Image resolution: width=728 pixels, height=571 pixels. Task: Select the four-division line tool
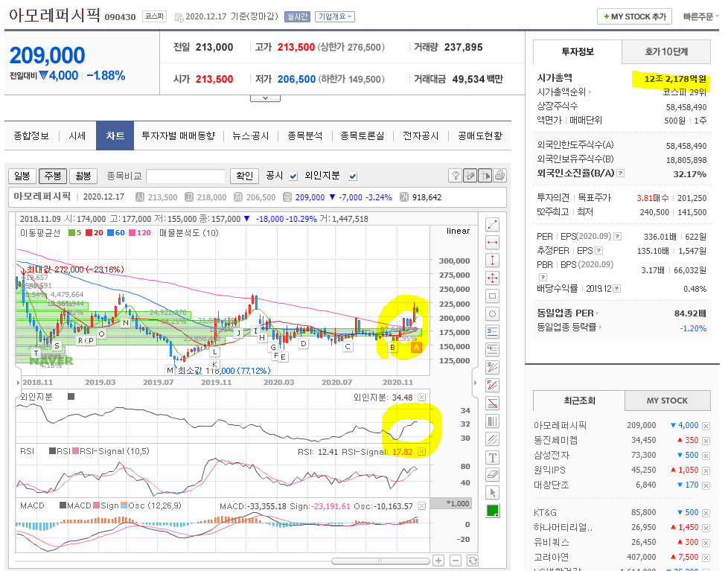[x=492, y=349]
